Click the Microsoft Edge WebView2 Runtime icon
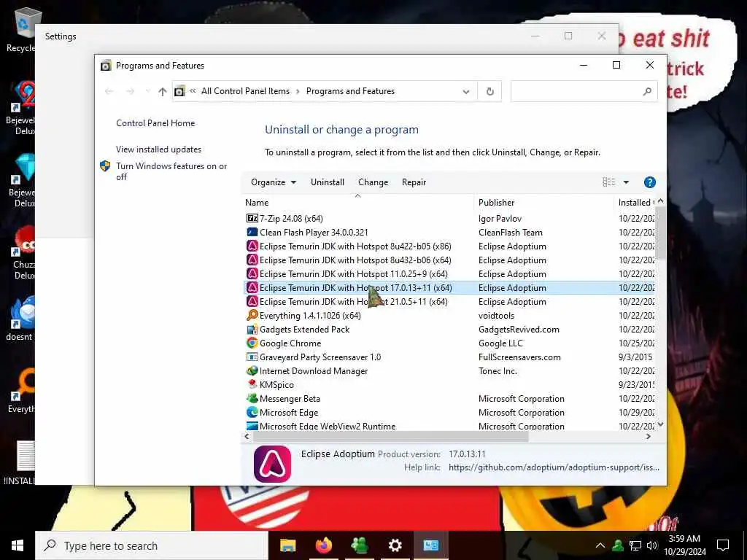 (x=252, y=426)
